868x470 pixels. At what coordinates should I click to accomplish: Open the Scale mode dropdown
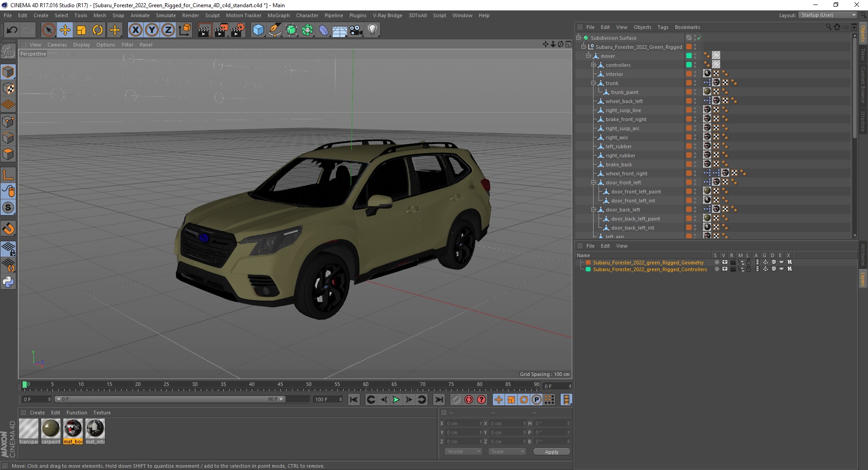pos(507,451)
